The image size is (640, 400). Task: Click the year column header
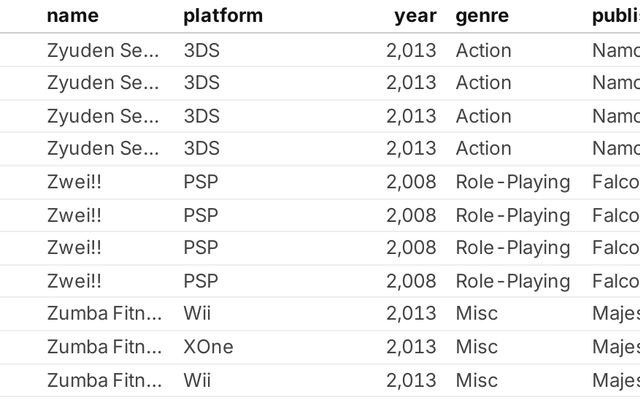[x=415, y=15]
